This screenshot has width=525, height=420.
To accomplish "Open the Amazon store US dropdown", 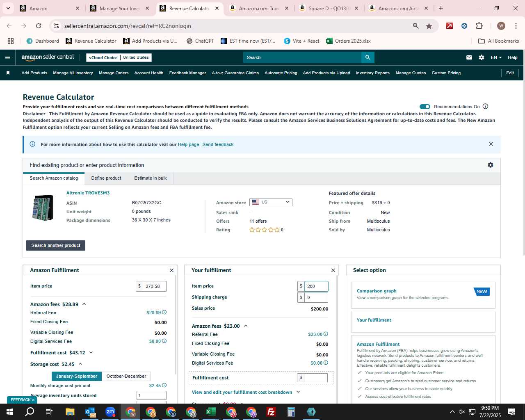I will [271, 202].
